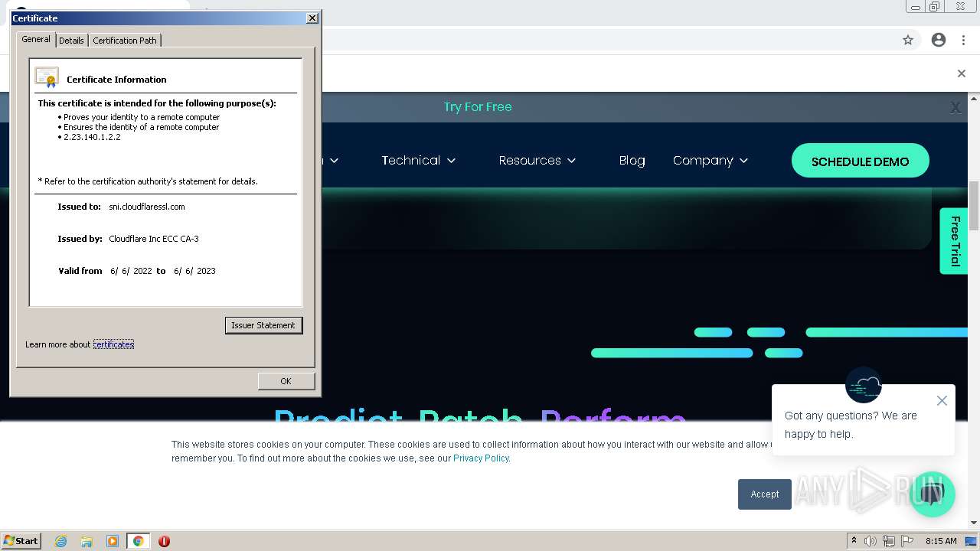Click the red stop taskbar icon
This screenshot has width=980, height=551.
click(x=164, y=541)
